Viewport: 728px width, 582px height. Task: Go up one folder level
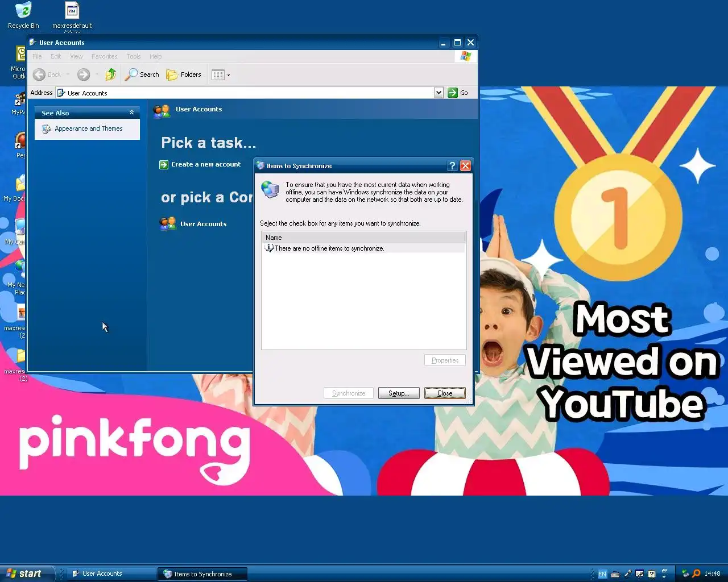coord(111,74)
